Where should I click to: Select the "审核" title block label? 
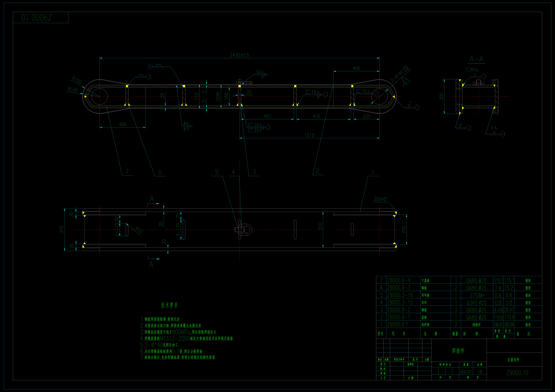point(383,373)
